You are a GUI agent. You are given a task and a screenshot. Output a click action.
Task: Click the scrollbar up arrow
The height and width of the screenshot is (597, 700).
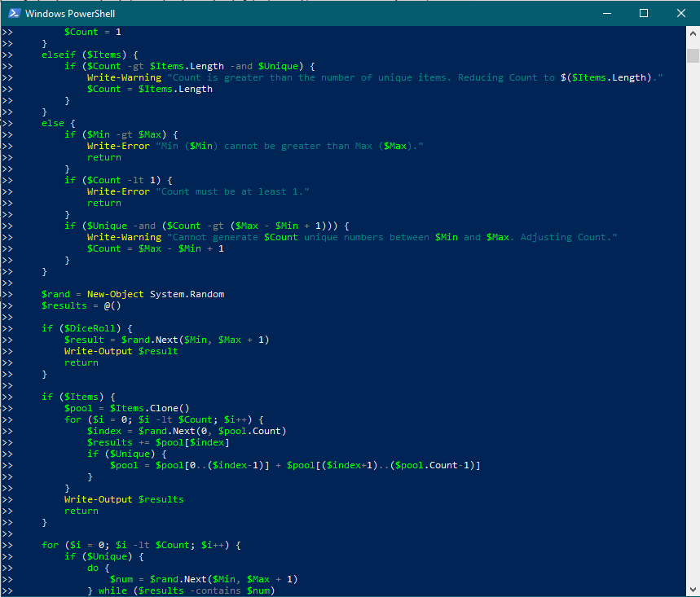point(693,35)
